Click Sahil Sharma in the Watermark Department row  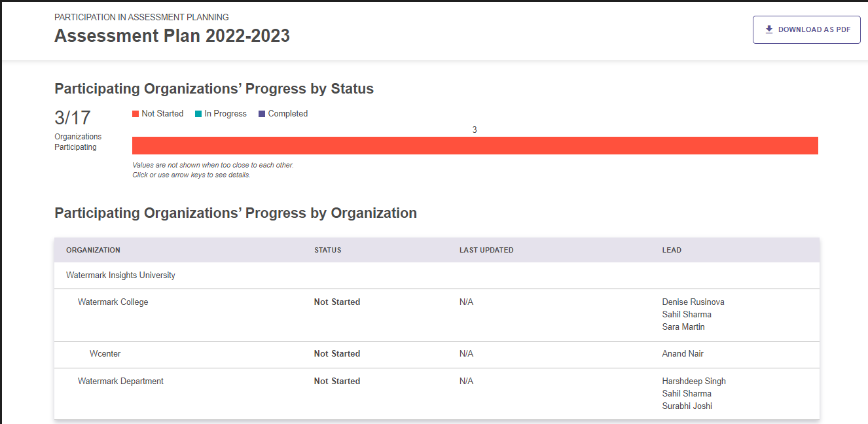pos(687,394)
